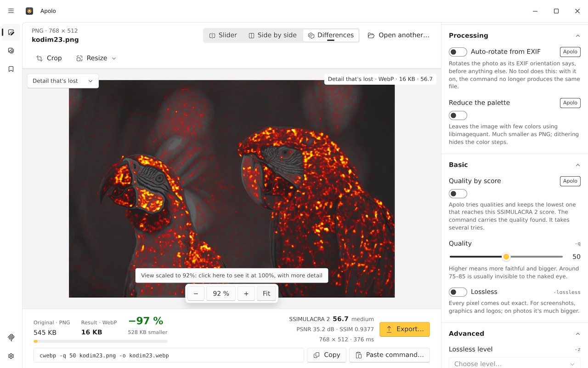Copy the cwebp command
The width and height of the screenshot is (588, 368).
point(327,355)
